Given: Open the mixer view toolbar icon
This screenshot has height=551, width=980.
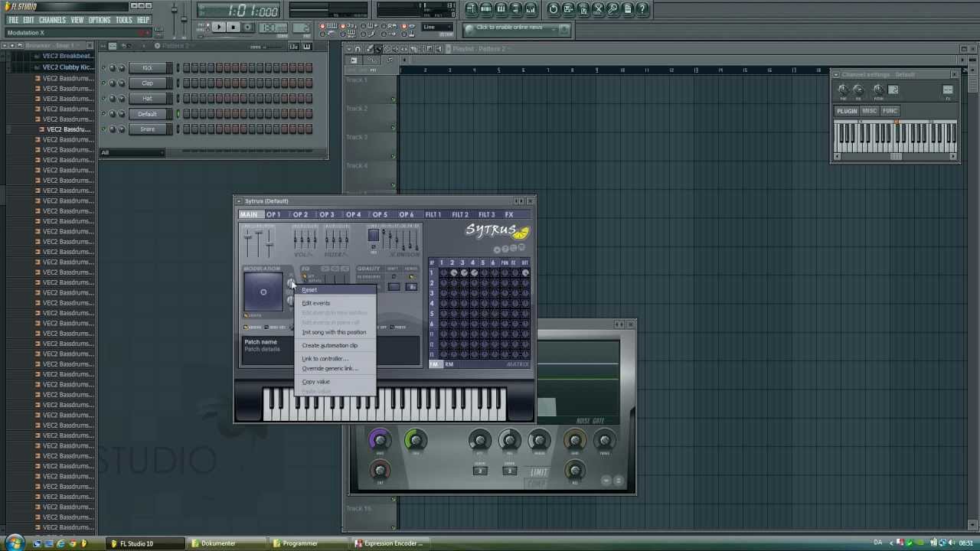Looking at the screenshot, I should point(531,9).
